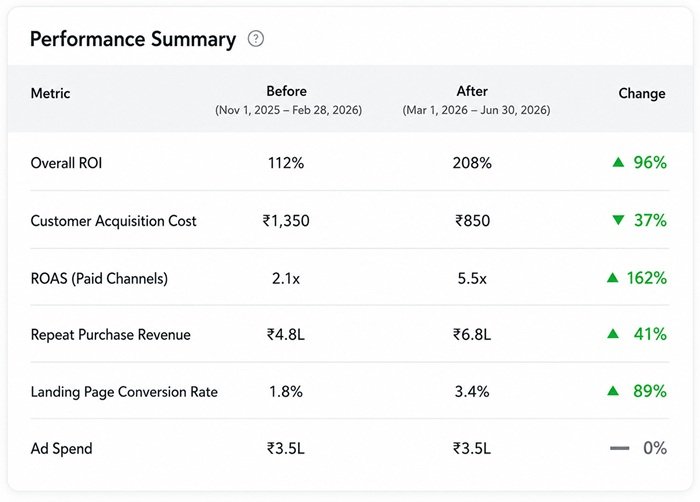Click the 3.4% conversion rate value
Screen dimensions: 700x502
(472, 392)
